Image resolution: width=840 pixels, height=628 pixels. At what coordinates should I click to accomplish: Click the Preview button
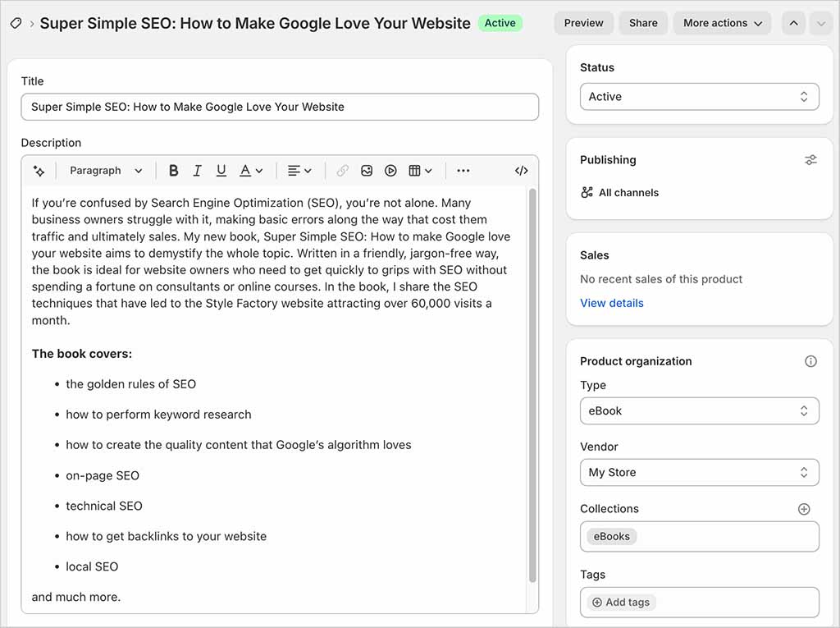pyautogui.click(x=583, y=23)
